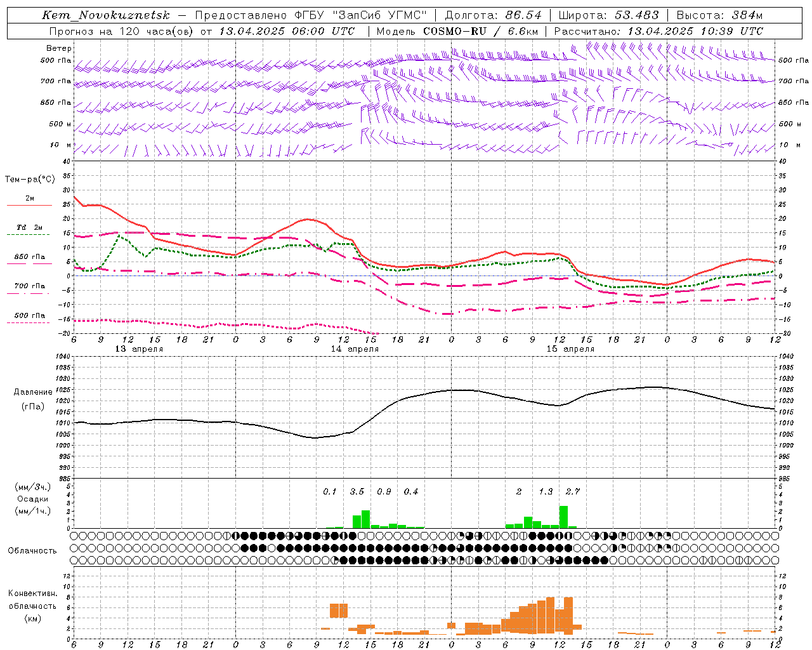Click the tallest green bar beneath 2.7
812x650 pixels.
563,517
